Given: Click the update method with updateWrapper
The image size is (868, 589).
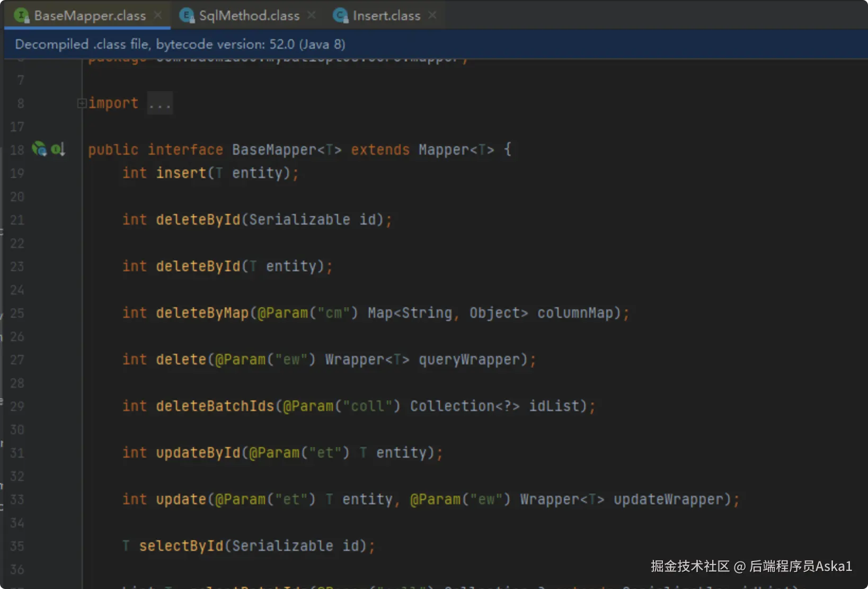Looking at the screenshot, I should pos(181,499).
